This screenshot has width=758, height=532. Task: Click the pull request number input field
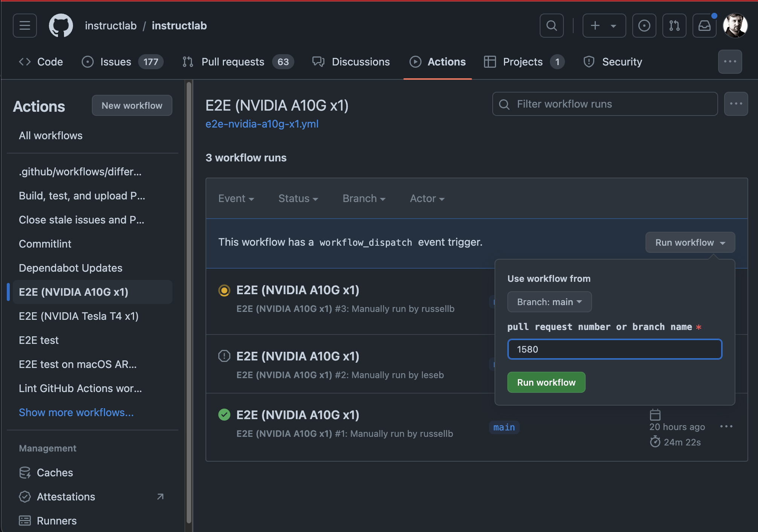click(x=615, y=349)
